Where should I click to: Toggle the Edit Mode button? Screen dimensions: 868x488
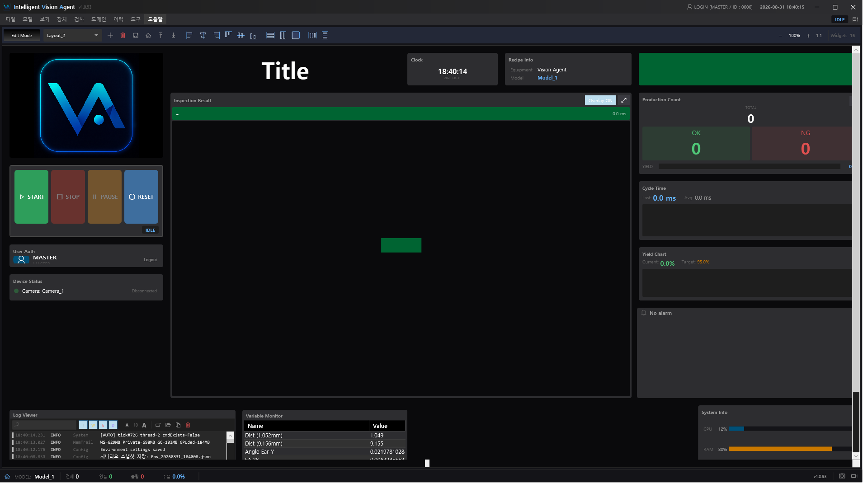click(22, 36)
